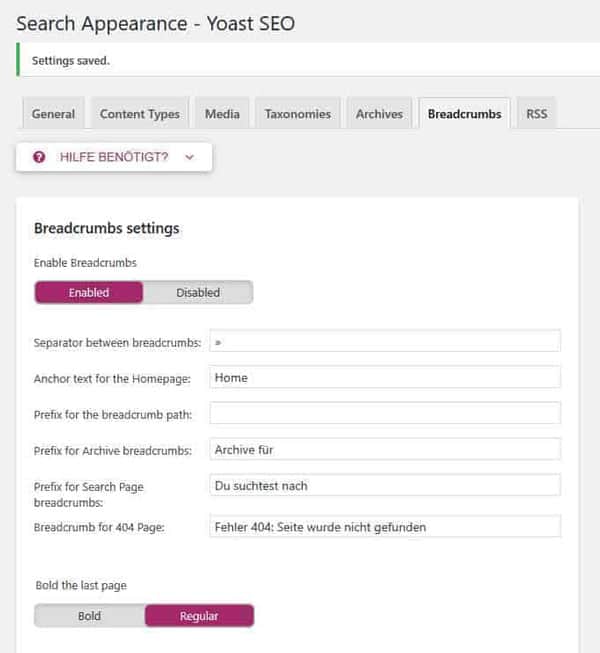Edit the 404 Page breadcrumb field
The image size is (600, 653).
click(x=385, y=526)
